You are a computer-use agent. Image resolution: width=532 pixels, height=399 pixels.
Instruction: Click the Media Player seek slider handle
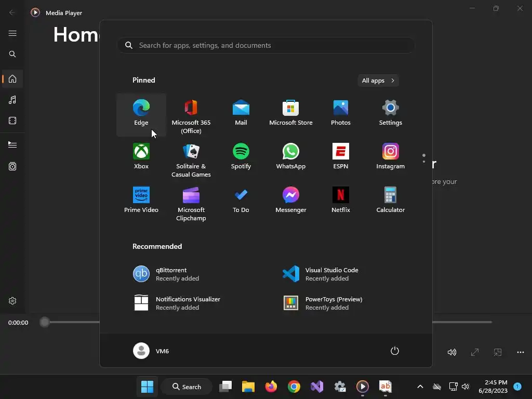click(x=45, y=322)
